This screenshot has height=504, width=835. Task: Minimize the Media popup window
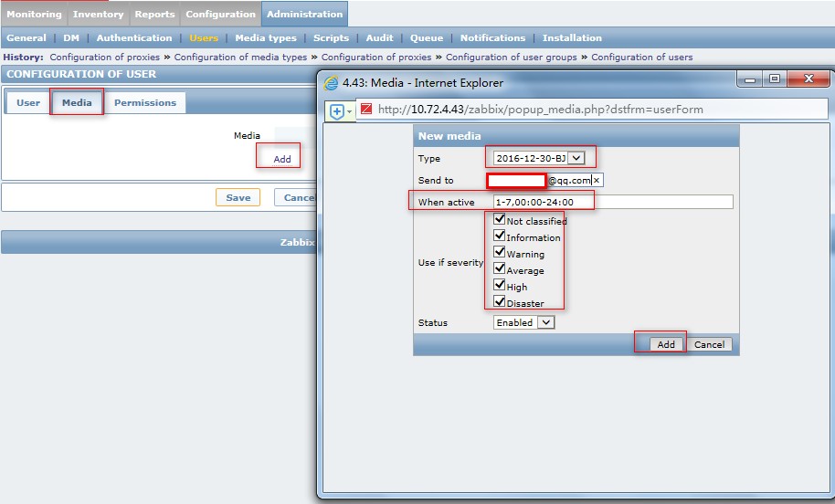click(x=750, y=79)
